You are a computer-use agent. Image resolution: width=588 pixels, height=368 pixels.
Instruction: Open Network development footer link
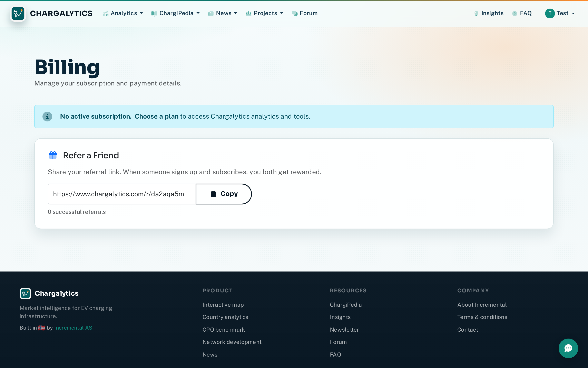[x=232, y=342]
